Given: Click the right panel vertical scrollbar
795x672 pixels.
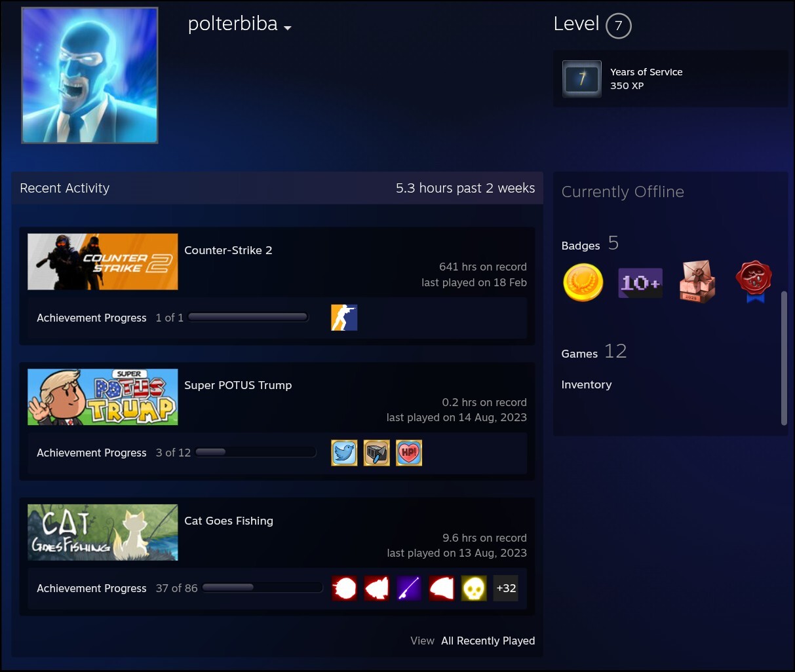Looking at the screenshot, I should (784, 358).
